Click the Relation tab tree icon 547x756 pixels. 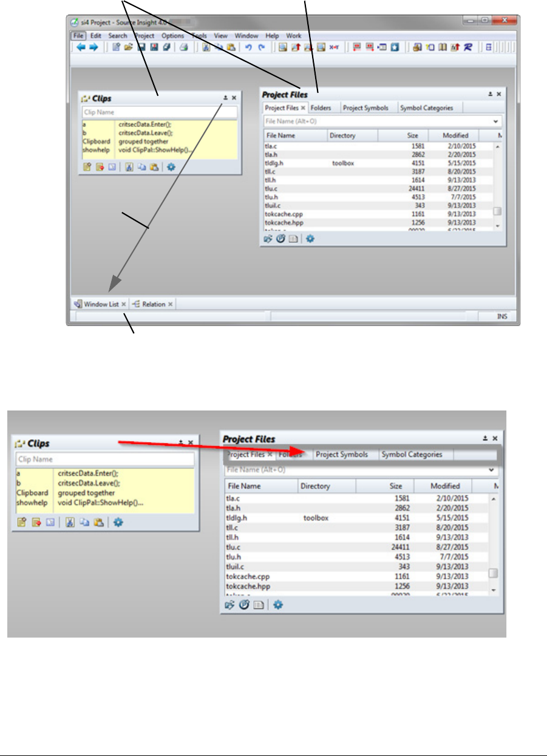pyautogui.click(x=135, y=304)
